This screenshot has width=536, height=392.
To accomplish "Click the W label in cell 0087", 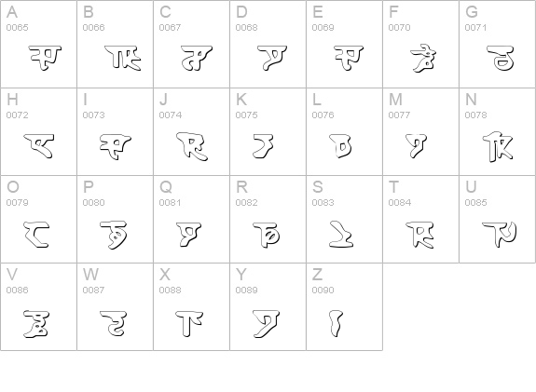I will pos(91,275).
